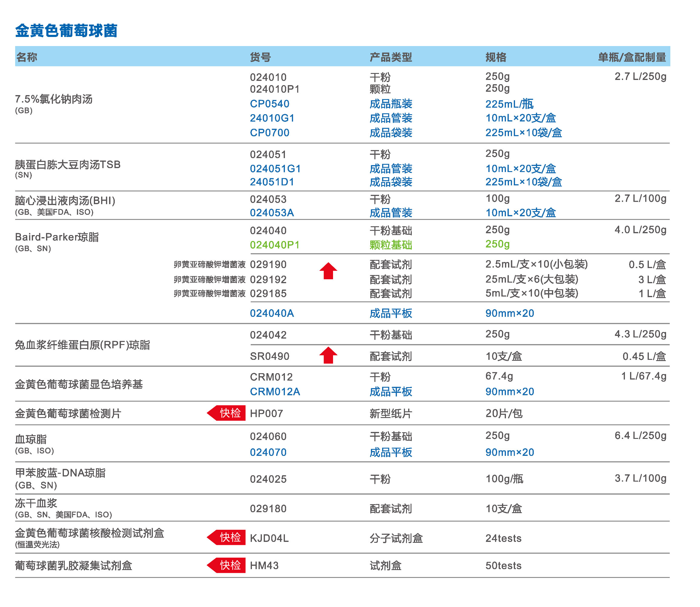Click the 名称 column header

27,57
